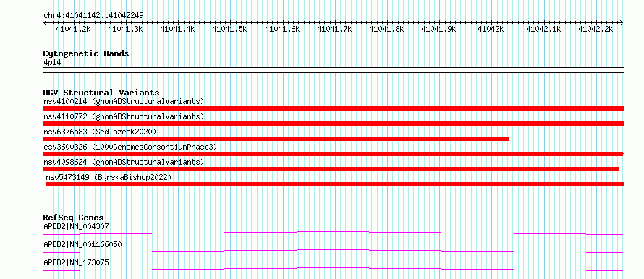Click the 41041.8k ruler tick label
The height and width of the screenshot is (279, 644).
[x=386, y=29]
